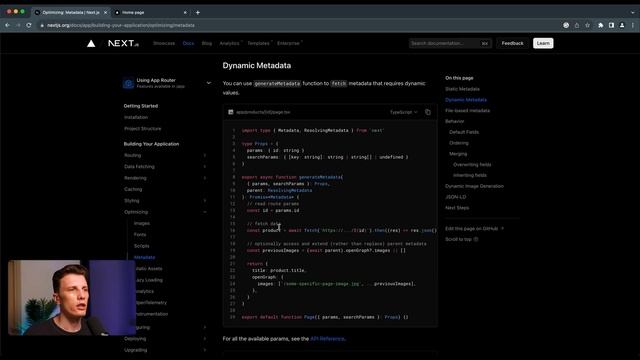Close the Optimizing: Metadata tab
Image resolution: width=640 pixels, height=360 pixels.
[x=105, y=13]
